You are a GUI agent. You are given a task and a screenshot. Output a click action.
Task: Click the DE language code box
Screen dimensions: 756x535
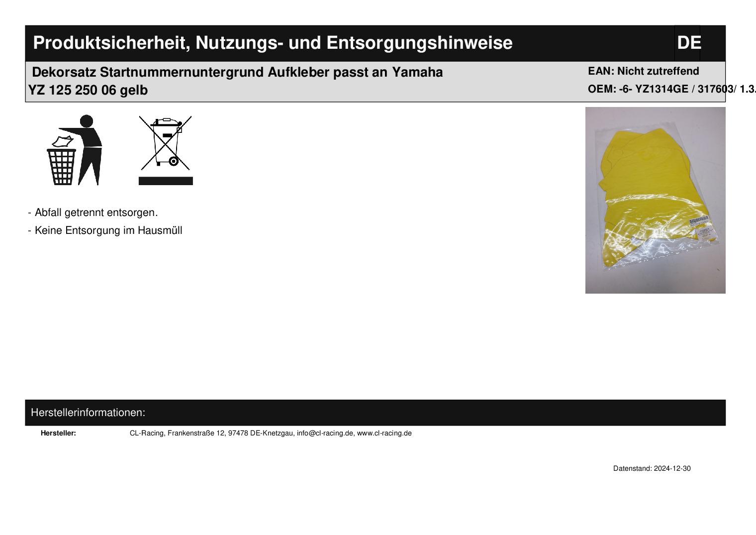pyautogui.click(x=688, y=43)
